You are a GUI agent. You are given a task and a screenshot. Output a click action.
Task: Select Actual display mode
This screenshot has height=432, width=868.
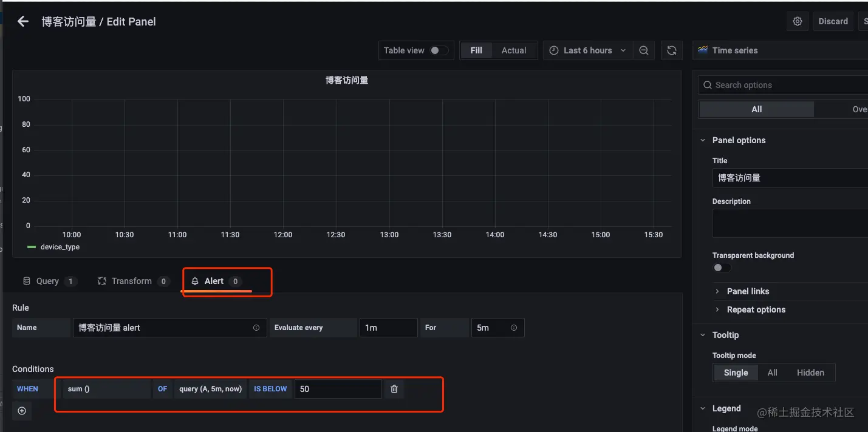[x=514, y=50]
